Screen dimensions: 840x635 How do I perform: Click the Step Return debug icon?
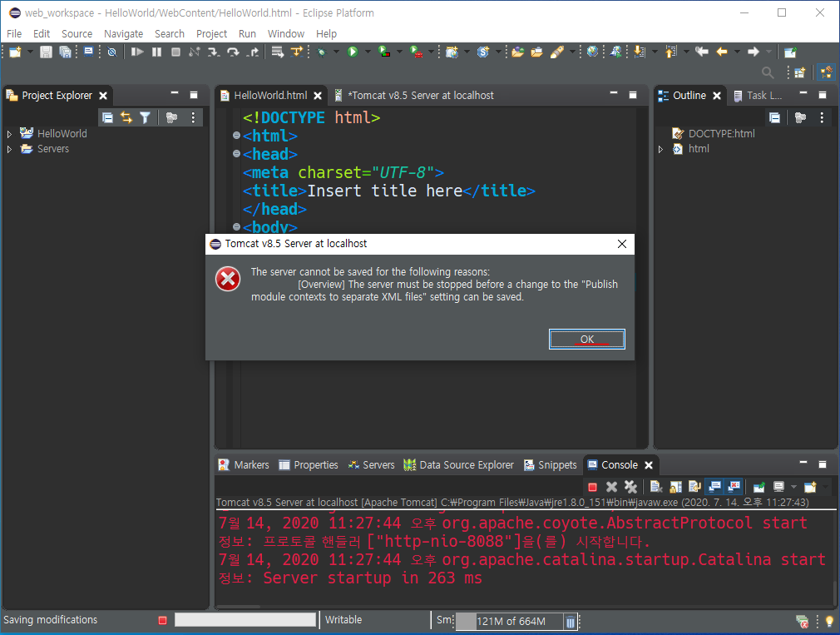[x=252, y=52]
